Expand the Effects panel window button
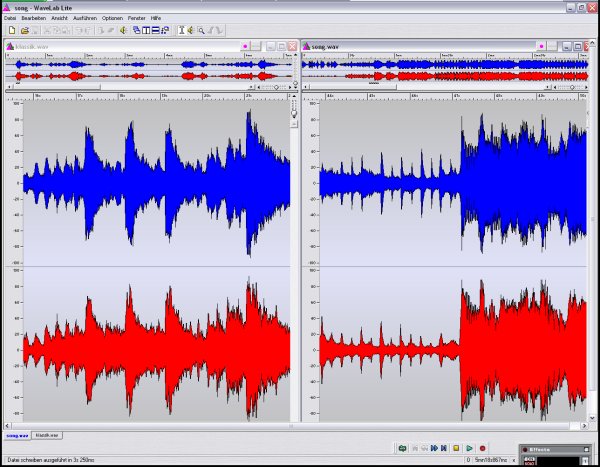The height and width of the screenshot is (467, 600). pos(587,450)
